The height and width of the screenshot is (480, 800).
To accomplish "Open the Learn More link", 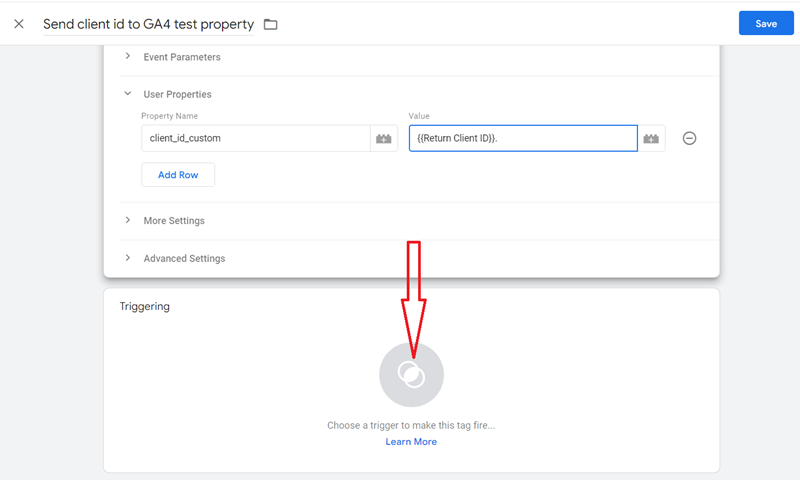I will (411, 442).
